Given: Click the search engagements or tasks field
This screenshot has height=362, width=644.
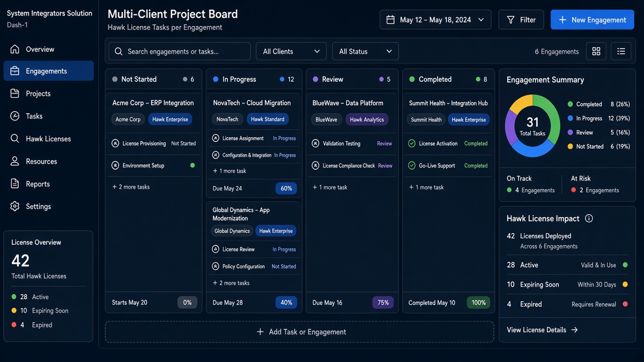Looking at the screenshot, I should pyautogui.click(x=180, y=51).
